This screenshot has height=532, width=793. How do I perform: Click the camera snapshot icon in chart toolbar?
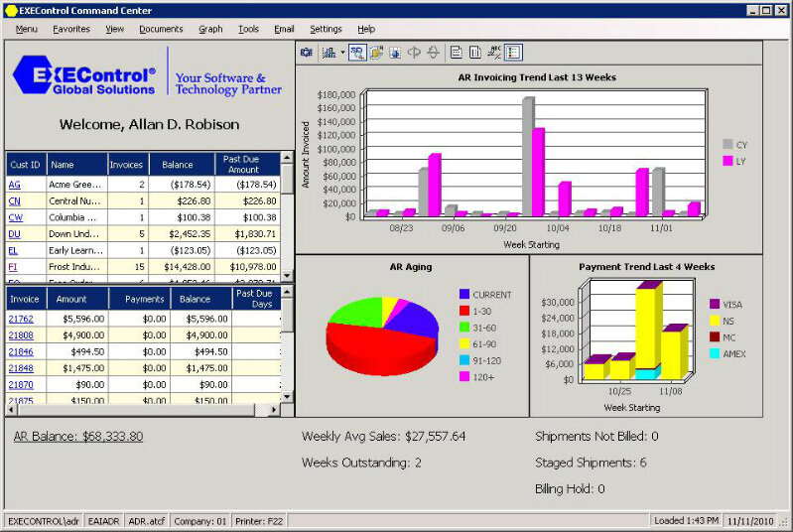tap(307, 52)
